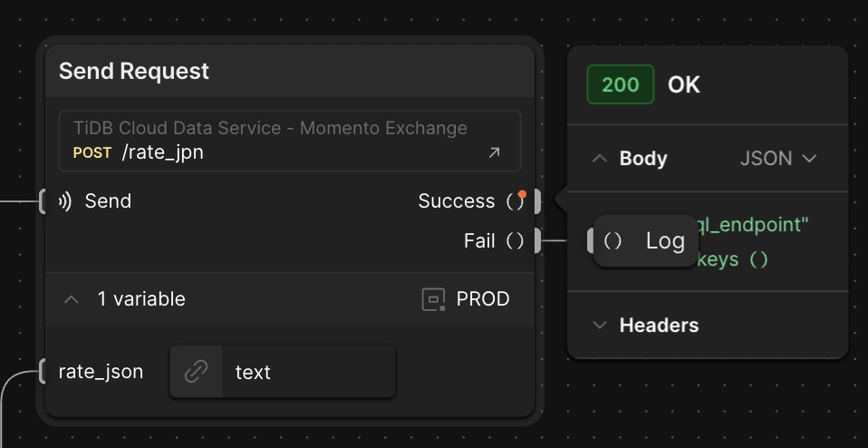Click the Success output port

coord(536,201)
